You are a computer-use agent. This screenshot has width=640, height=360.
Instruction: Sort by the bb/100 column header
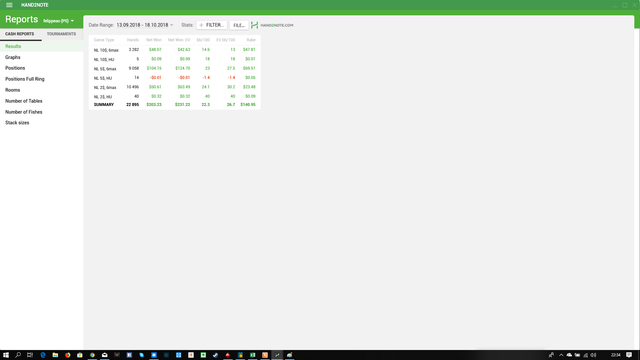tap(203, 40)
